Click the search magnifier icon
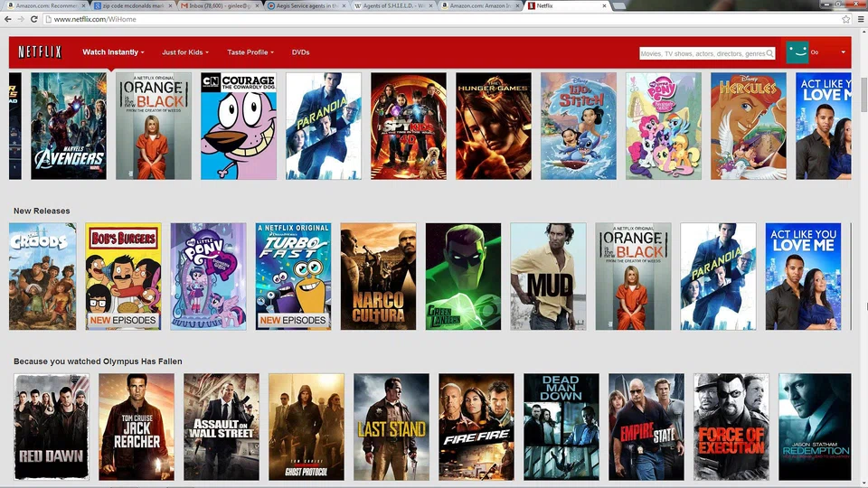The height and width of the screenshot is (488, 868). pyautogui.click(x=770, y=53)
